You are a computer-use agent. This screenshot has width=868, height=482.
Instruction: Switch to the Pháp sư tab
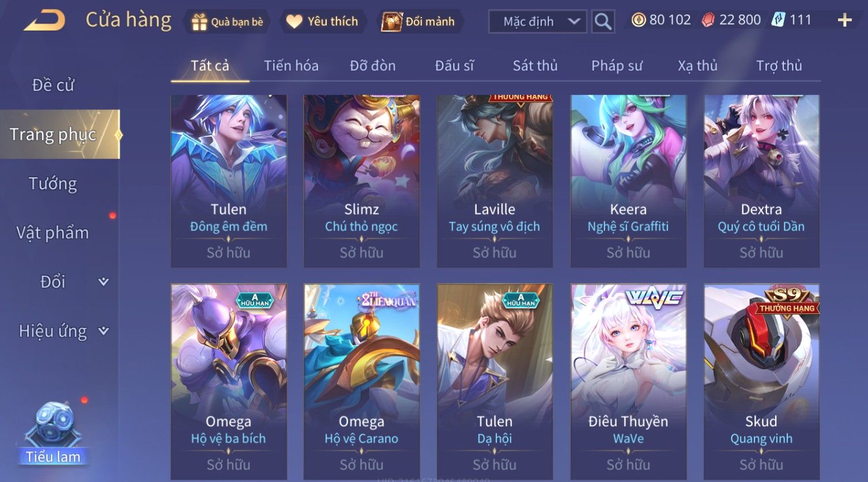pyautogui.click(x=617, y=66)
